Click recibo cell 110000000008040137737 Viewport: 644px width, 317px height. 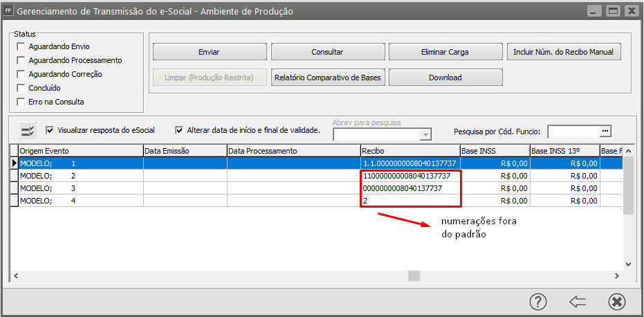[x=410, y=176]
